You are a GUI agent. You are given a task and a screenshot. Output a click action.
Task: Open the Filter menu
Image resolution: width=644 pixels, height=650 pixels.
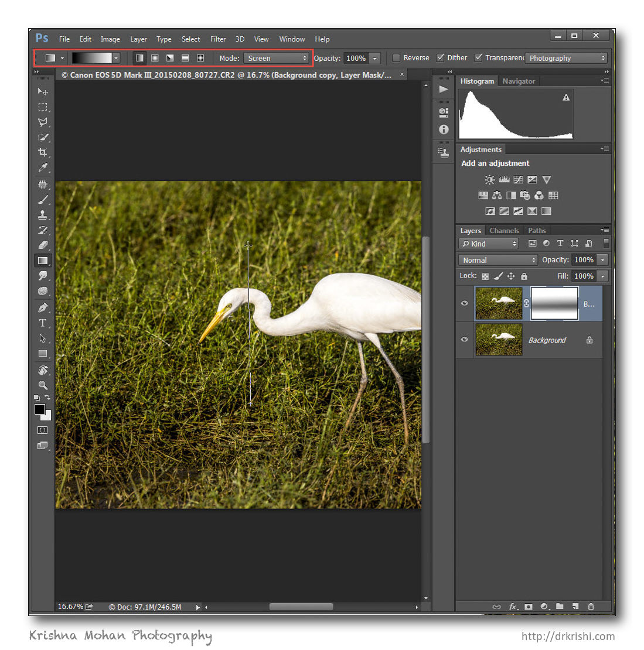pyautogui.click(x=218, y=39)
